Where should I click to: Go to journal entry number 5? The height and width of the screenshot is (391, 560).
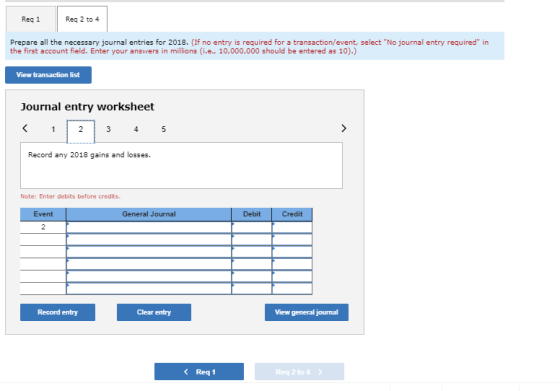click(x=164, y=129)
